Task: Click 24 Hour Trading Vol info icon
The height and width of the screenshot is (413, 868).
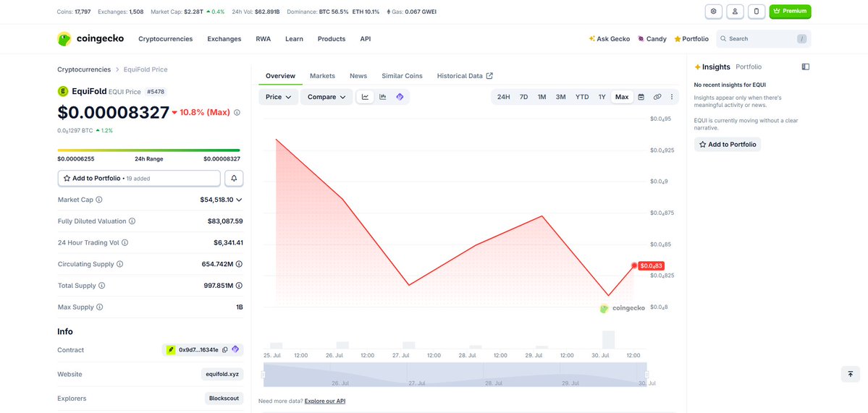Action: [x=125, y=243]
